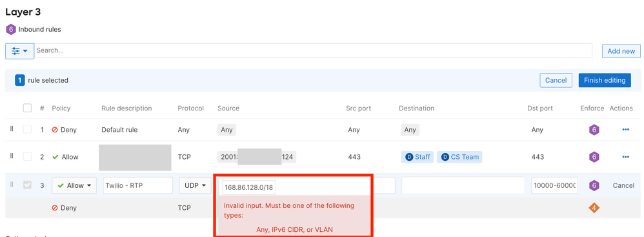Click the Enforce hexagon badge of rule 2

click(x=594, y=157)
